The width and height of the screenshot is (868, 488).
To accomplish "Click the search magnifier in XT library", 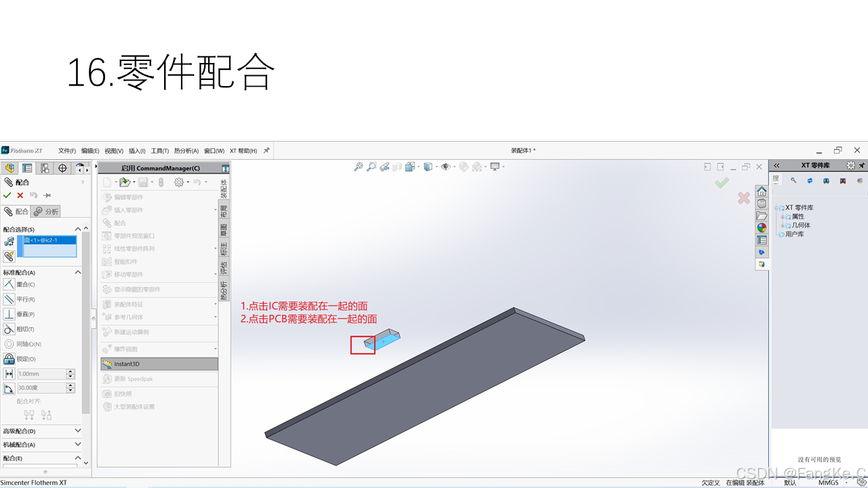I will [793, 180].
